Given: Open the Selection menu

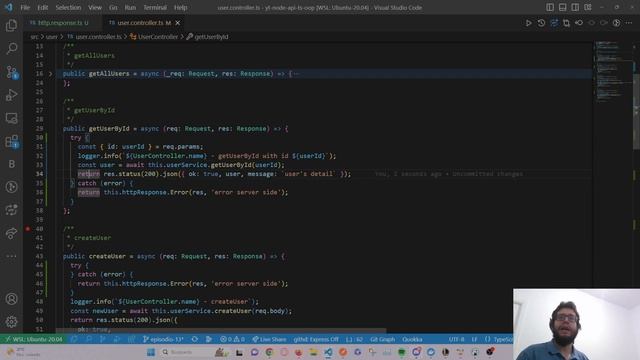Looking at the screenshot, I should 68,7.
